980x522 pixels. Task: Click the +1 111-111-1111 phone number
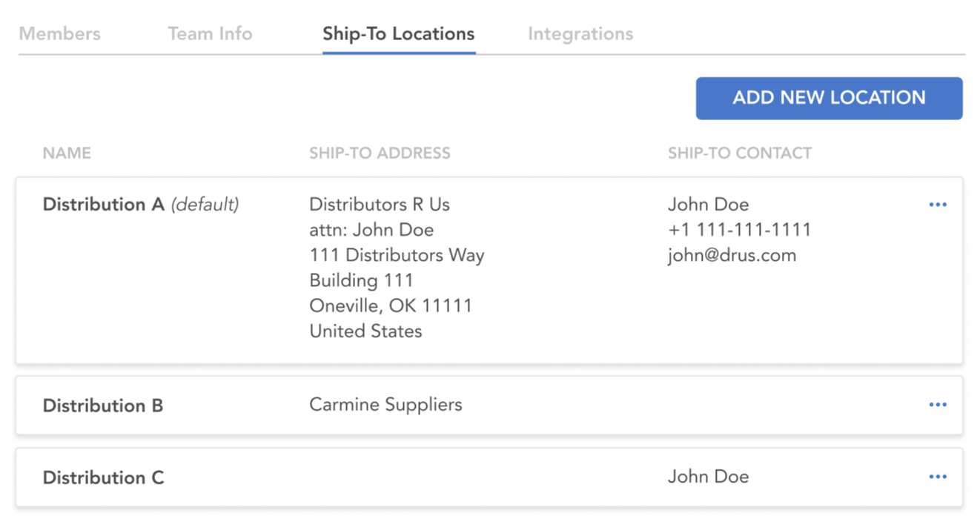point(739,230)
